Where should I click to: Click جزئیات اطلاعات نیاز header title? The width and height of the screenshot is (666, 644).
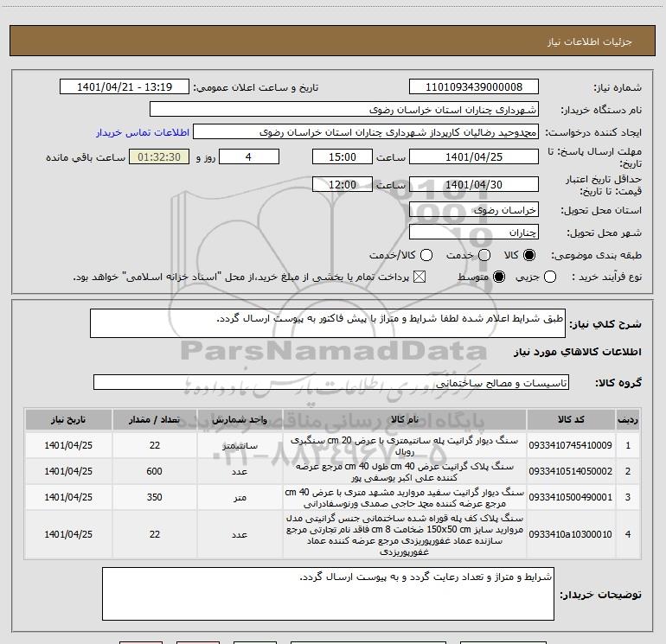click(x=590, y=41)
